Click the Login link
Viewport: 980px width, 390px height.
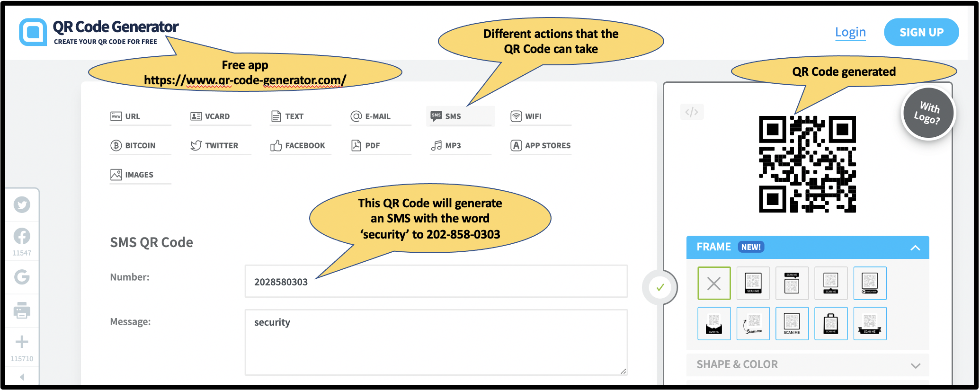point(850,32)
